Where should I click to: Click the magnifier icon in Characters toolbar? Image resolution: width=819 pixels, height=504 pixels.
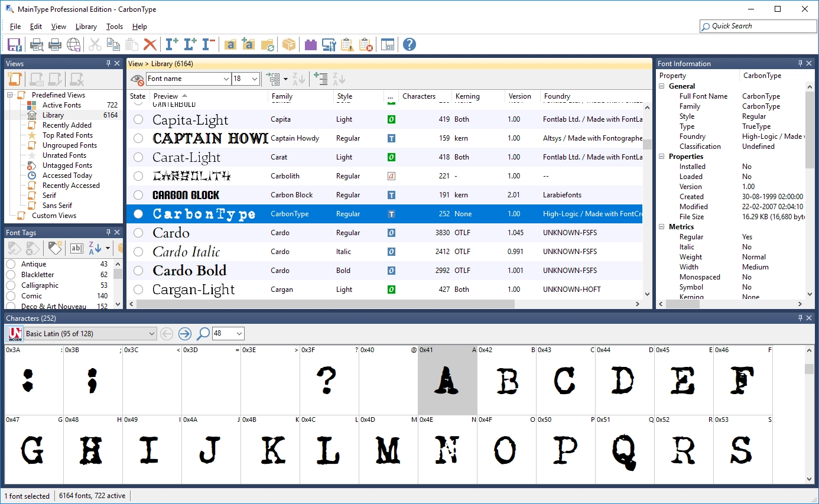click(x=203, y=334)
